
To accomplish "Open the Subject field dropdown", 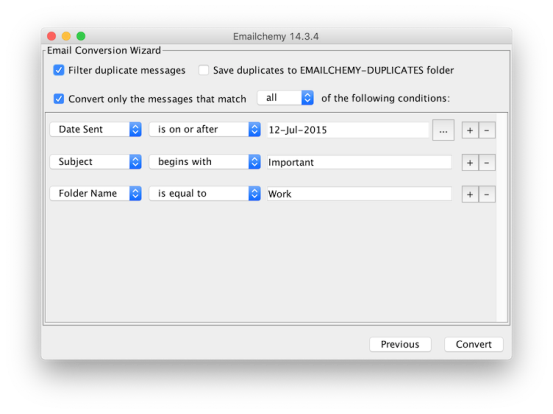I will (x=96, y=162).
